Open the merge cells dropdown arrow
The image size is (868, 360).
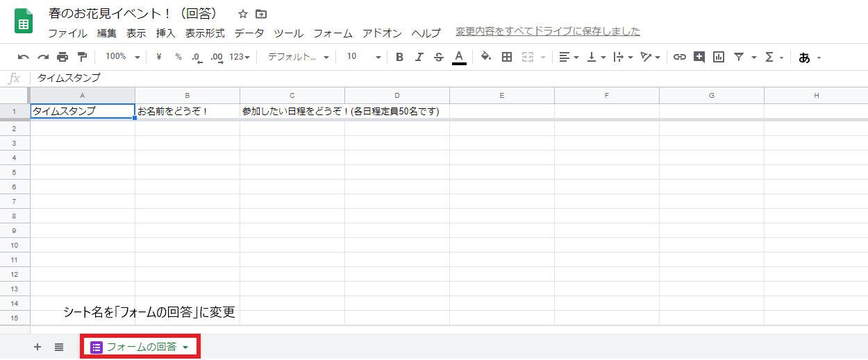click(543, 58)
